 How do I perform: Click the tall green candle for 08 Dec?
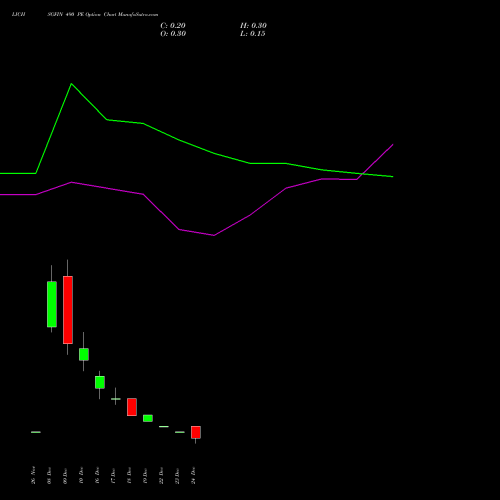(52, 304)
